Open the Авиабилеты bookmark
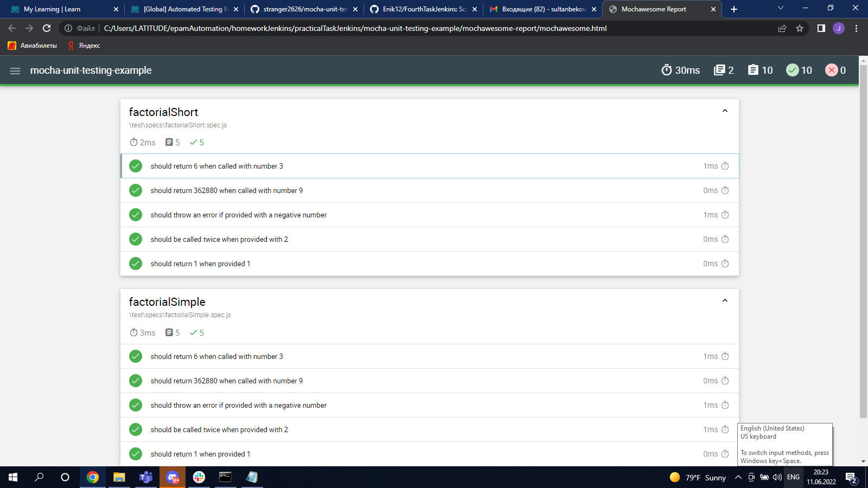Screen dimensions: 868x488 33,46
